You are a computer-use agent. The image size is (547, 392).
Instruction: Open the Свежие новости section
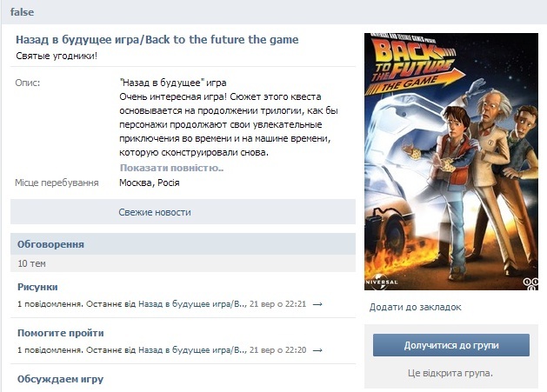pos(155,212)
